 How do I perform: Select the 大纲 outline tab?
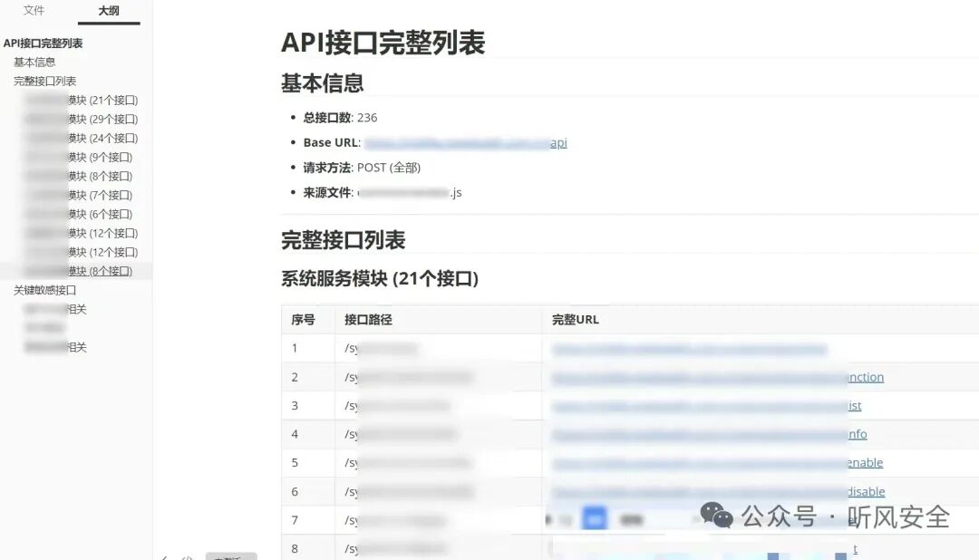(x=109, y=11)
